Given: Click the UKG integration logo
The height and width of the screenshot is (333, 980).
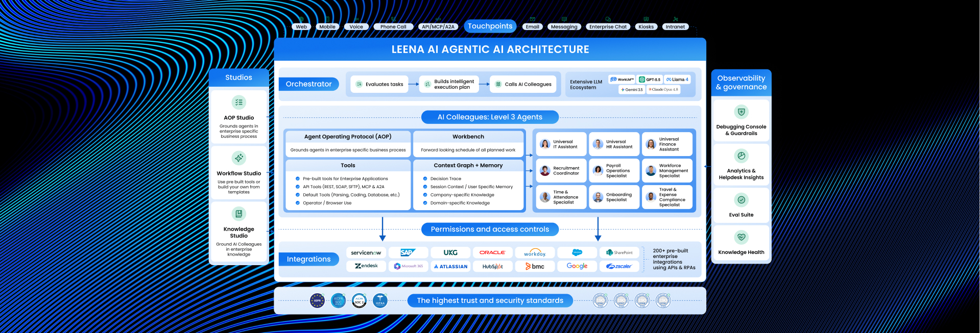Looking at the screenshot, I should (x=450, y=252).
